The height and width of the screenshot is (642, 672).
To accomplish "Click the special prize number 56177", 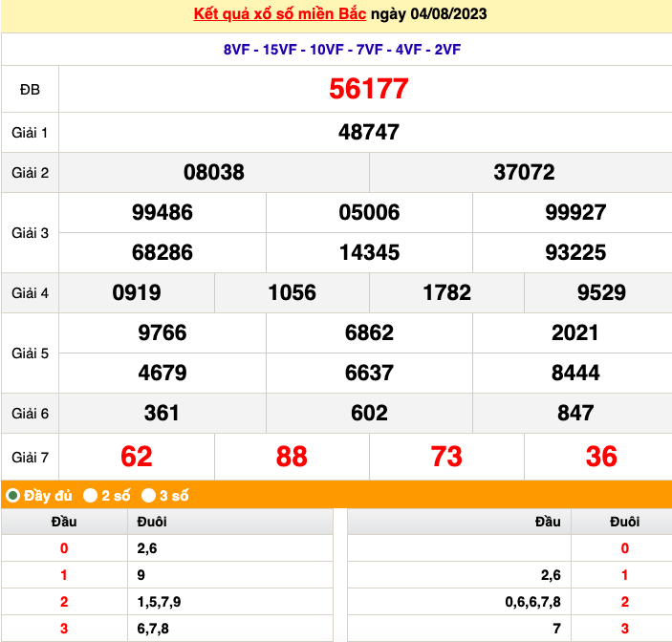I will tap(368, 89).
